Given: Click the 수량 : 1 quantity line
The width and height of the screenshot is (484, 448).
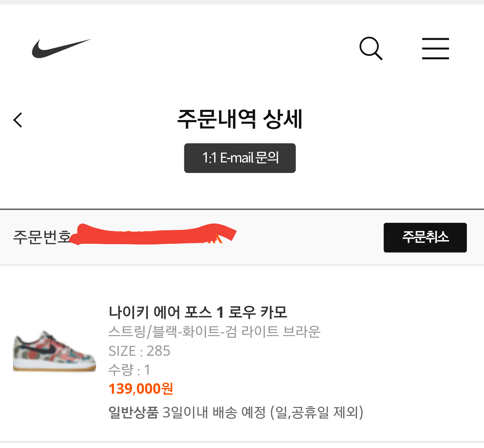Looking at the screenshot, I should click(129, 370).
